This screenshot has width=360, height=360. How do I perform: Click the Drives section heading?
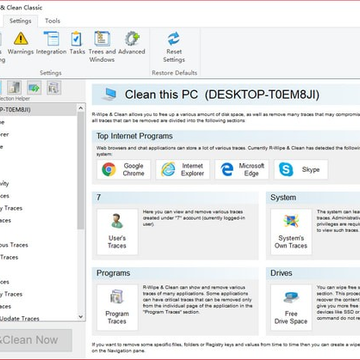[281, 273]
